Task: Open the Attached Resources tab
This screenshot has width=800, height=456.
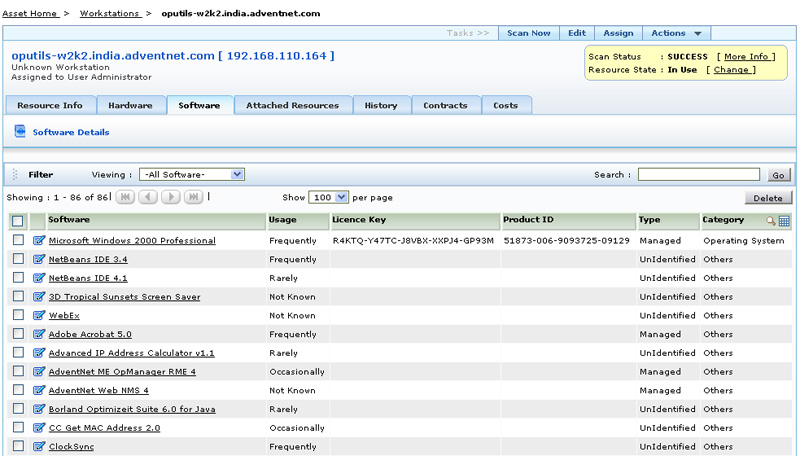Action: tap(293, 105)
